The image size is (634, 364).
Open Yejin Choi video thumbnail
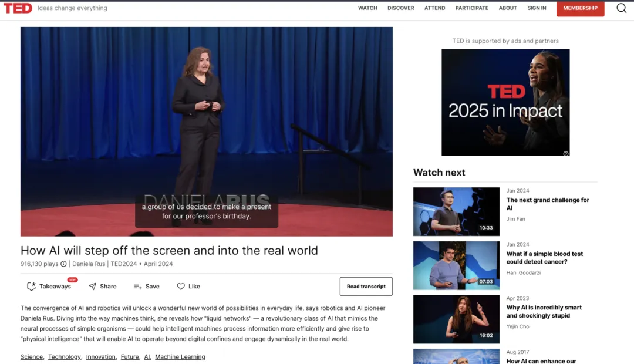[x=456, y=319]
